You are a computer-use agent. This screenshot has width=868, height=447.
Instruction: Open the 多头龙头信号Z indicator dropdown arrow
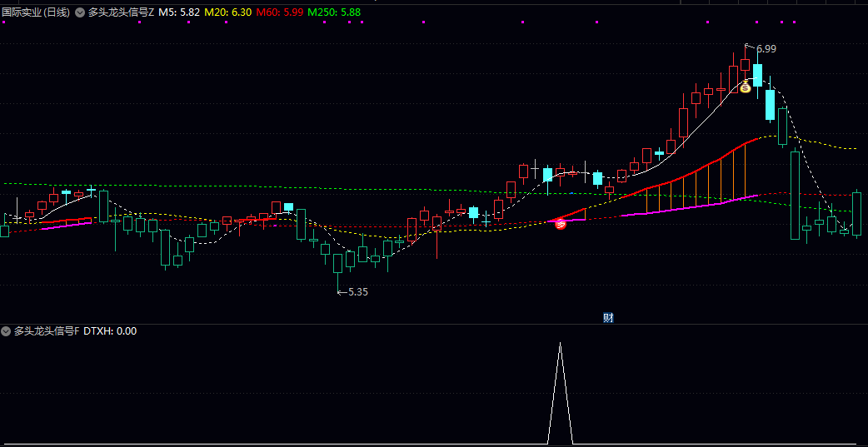click(x=80, y=13)
